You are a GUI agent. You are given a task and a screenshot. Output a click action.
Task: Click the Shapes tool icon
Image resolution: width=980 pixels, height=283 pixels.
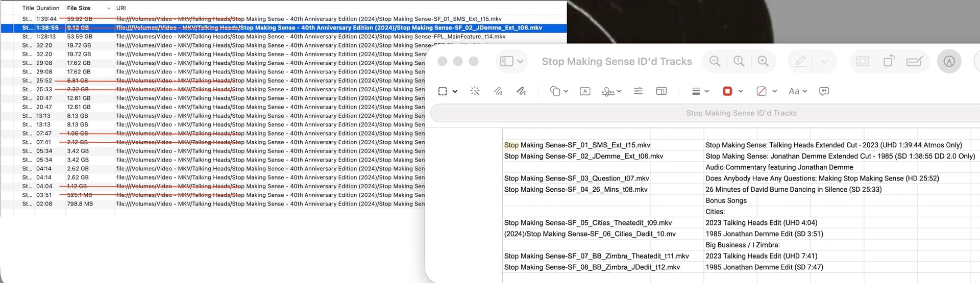(x=555, y=91)
